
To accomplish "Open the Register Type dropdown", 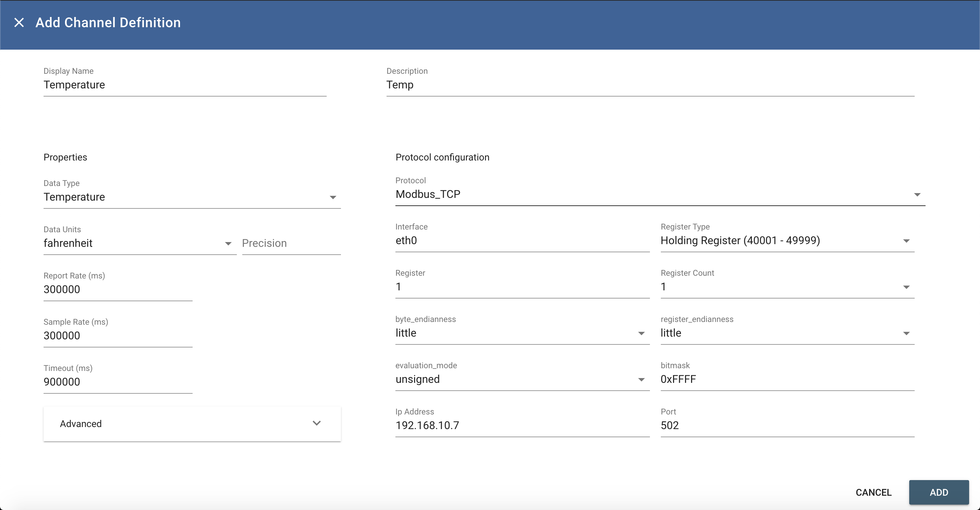I will pos(787,241).
